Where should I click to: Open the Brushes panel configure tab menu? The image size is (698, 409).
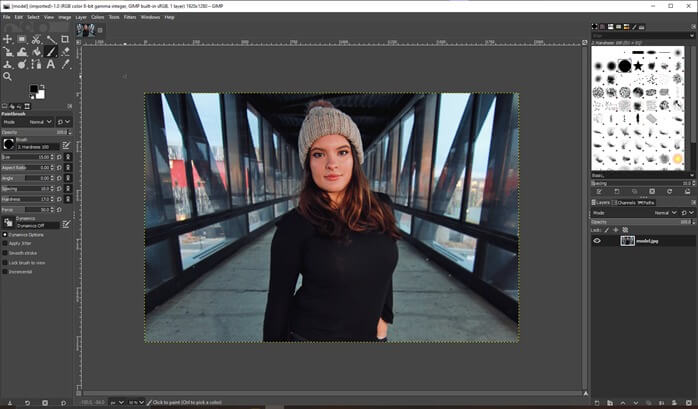pos(693,27)
